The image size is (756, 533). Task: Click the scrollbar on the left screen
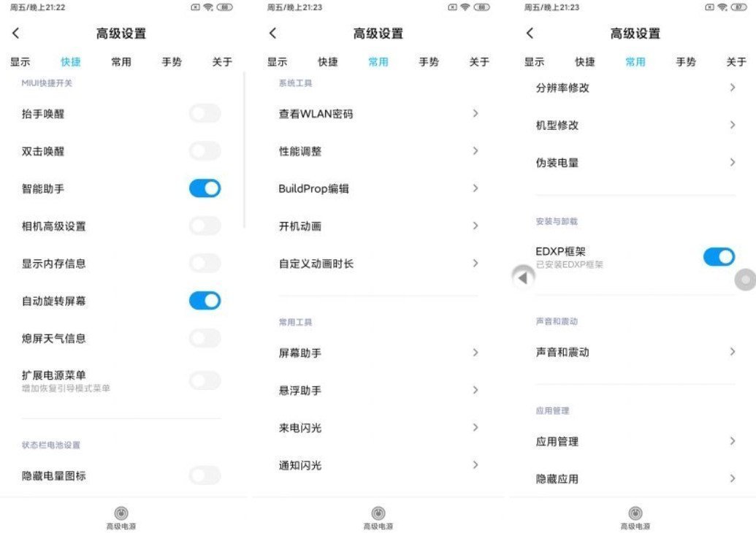point(245,150)
